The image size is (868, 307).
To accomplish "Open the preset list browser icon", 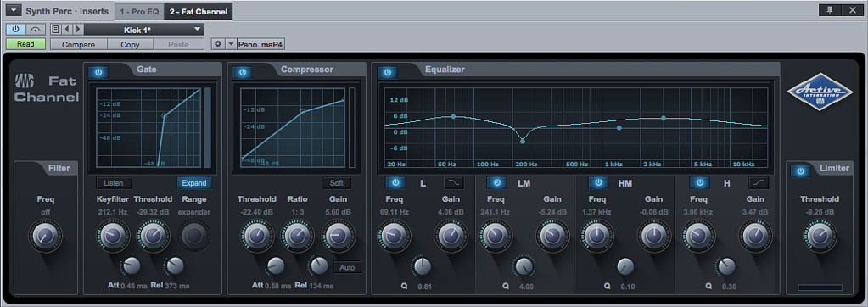I will click(55, 30).
